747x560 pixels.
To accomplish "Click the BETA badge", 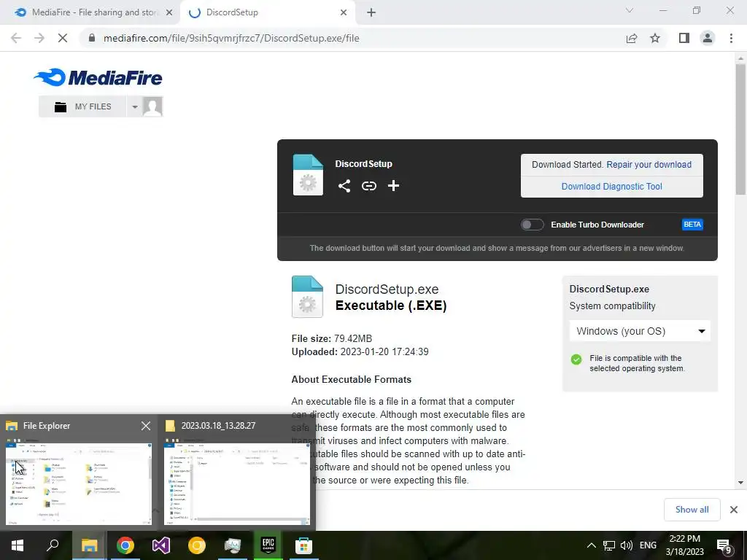I will click(692, 225).
